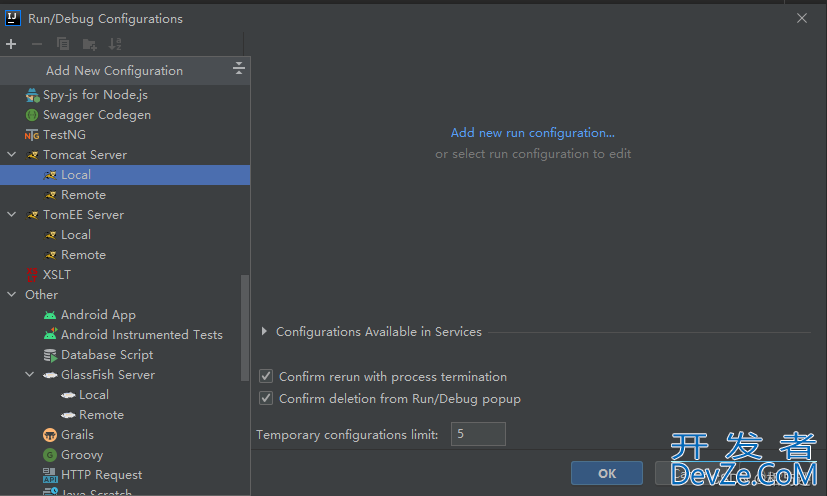The width and height of the screenshot is (827, 496).
Task: Click the configuration list vertical scrollbar
Action: point(245,327)
